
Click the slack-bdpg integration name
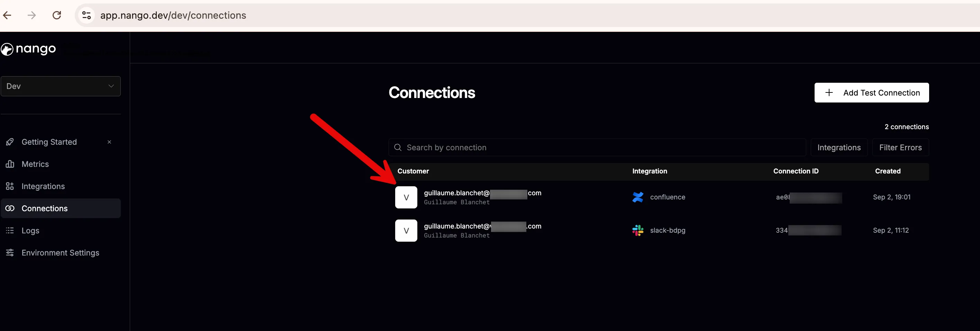point(667,230)
